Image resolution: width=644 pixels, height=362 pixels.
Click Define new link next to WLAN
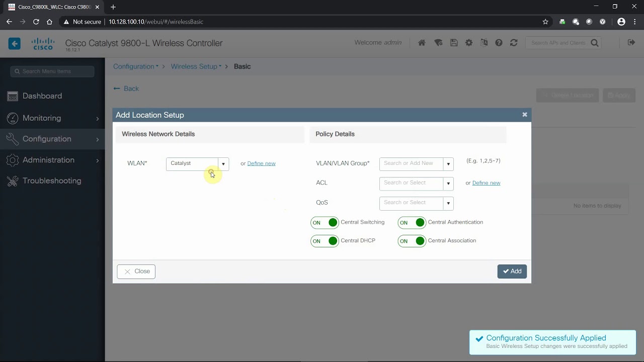tap(261, 163)
